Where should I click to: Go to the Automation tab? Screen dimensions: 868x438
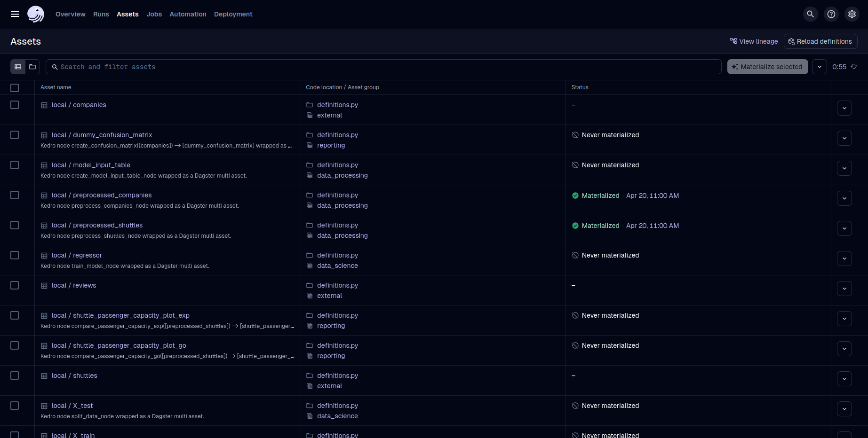point(188,14)
